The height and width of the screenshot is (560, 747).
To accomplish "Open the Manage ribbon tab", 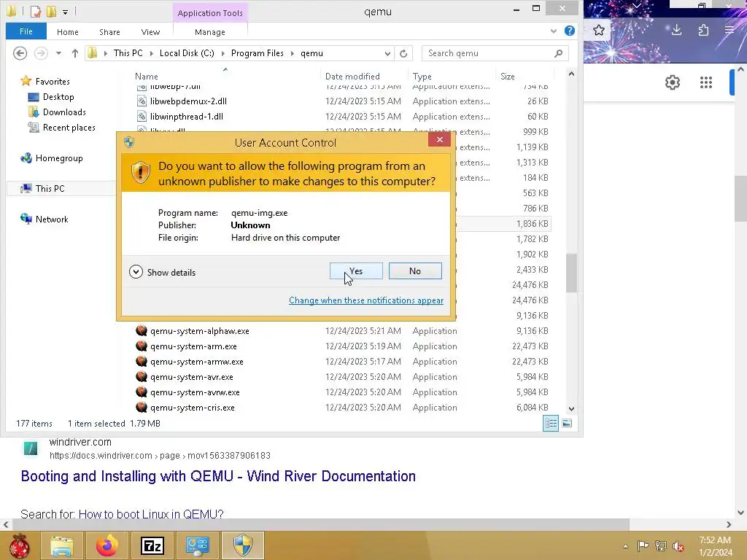I will [x=210, y=32].
